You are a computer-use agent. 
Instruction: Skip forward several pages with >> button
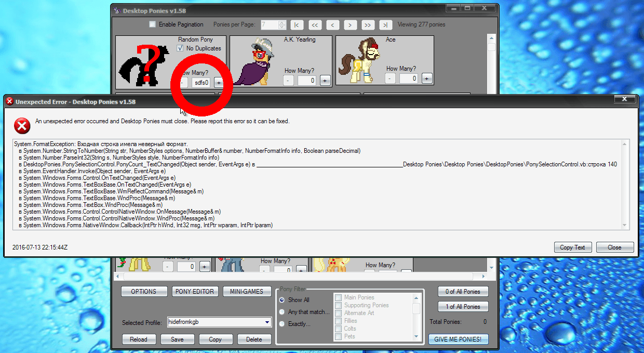tap(368, 24)
